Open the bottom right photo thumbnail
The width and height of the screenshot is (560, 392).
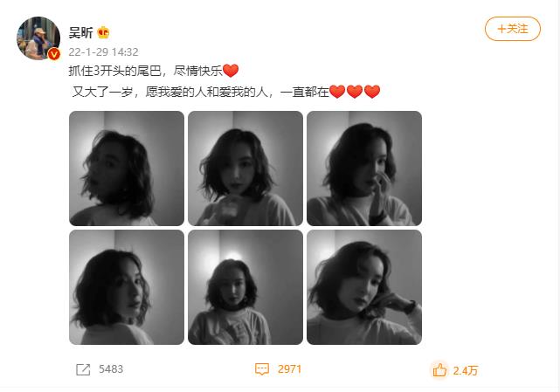364,287
